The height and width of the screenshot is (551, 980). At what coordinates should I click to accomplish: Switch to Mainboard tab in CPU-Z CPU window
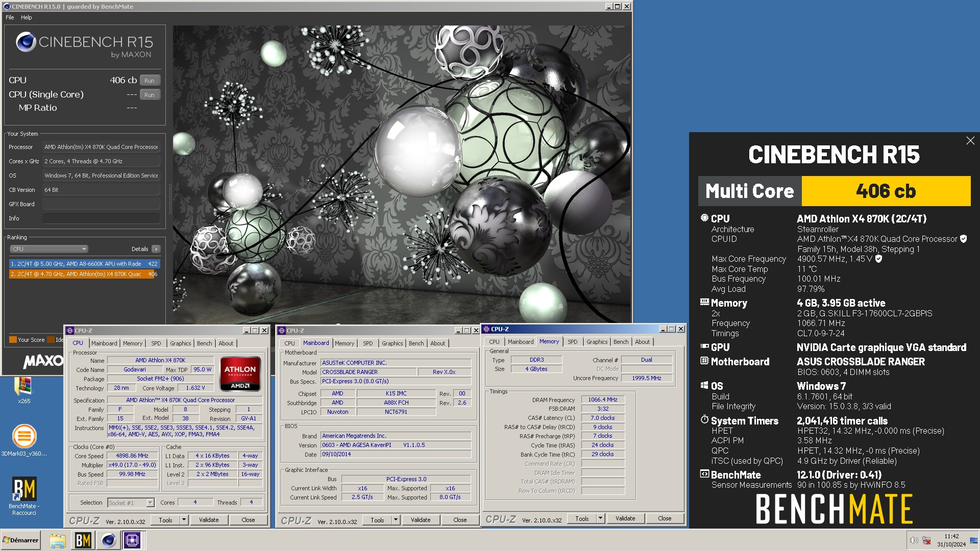pyautogui.click(x=104, y=343)
